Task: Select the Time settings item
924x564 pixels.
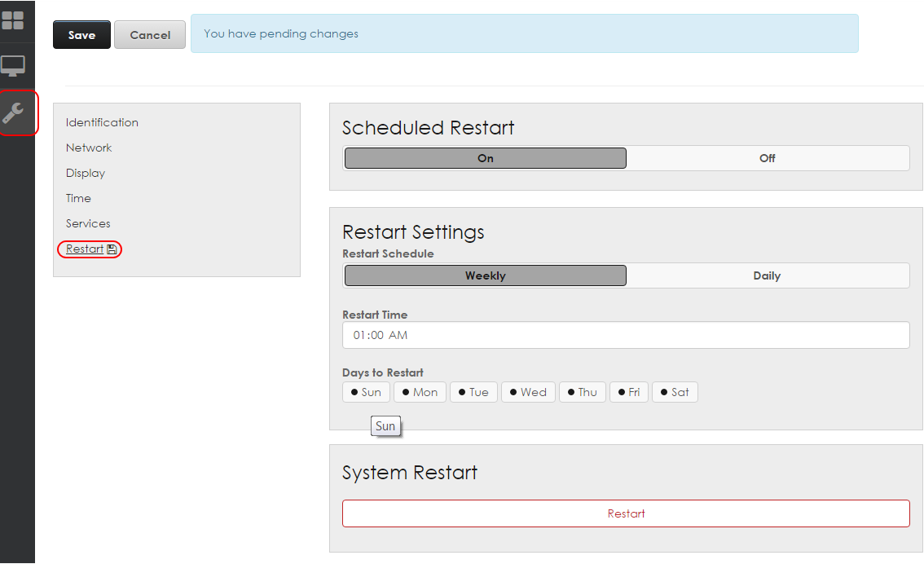Action: tap(78, 198)
